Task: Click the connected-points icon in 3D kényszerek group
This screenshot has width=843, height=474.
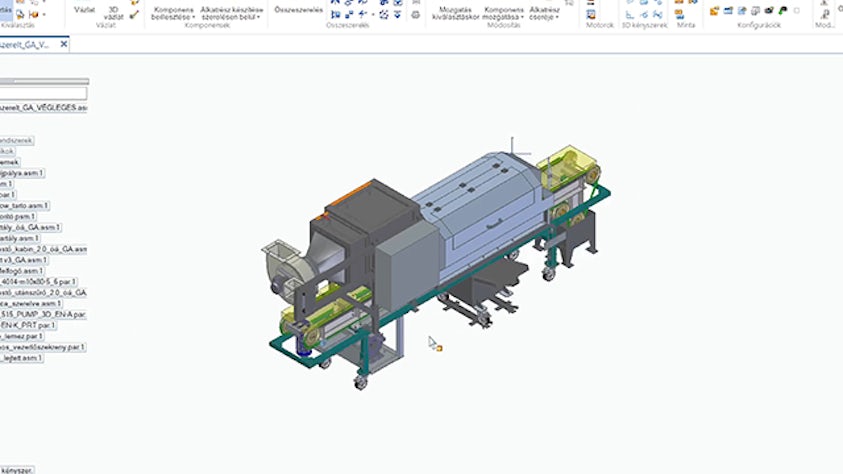Action: (657, 15)
